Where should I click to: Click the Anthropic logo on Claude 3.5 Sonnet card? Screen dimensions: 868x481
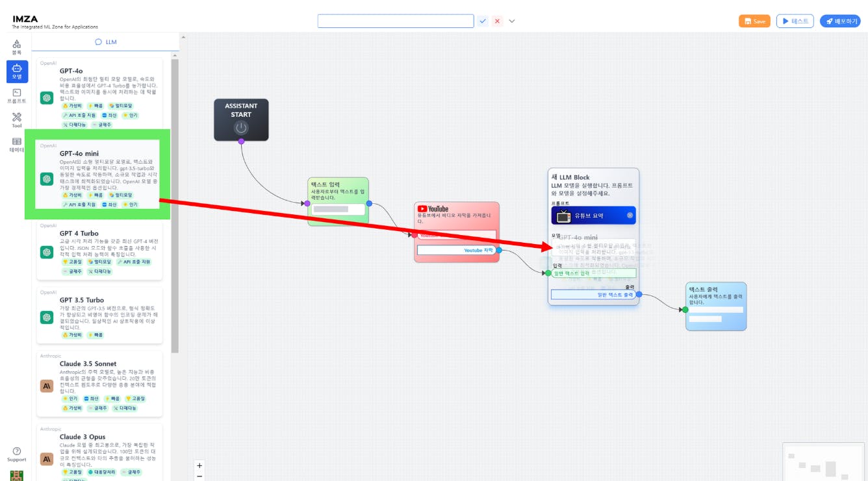point(47,386)
